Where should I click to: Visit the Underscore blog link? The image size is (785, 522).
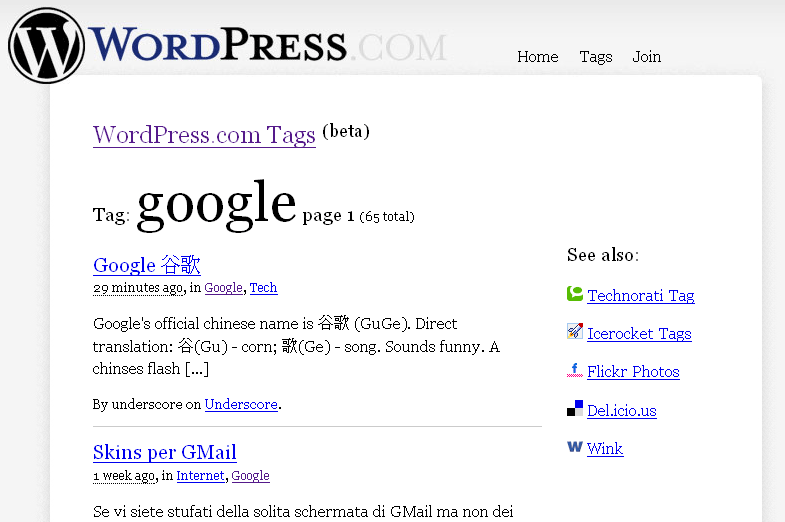[x=241, y=404]
